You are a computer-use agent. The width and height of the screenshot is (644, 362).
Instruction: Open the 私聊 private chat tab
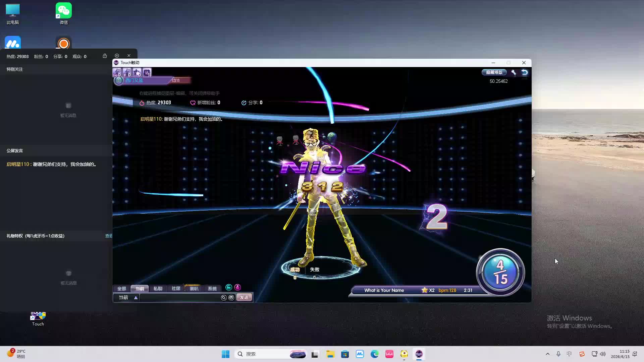pos(158,289)
